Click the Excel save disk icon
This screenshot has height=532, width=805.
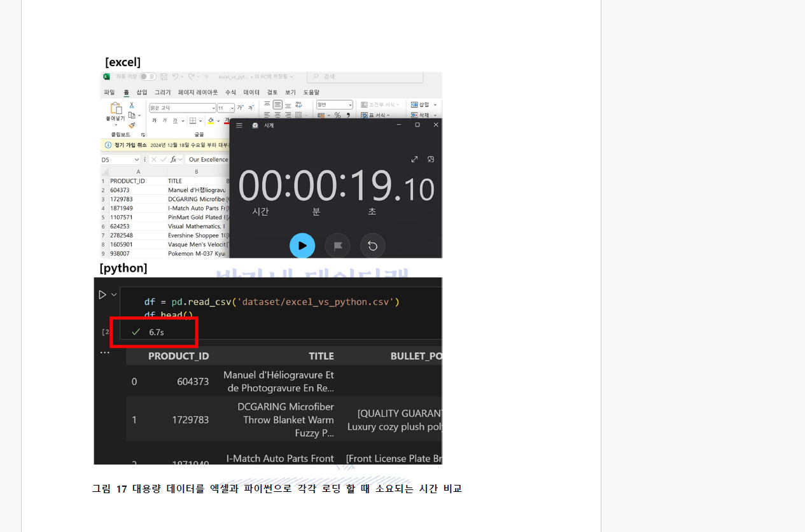click(x=164, y=76)
